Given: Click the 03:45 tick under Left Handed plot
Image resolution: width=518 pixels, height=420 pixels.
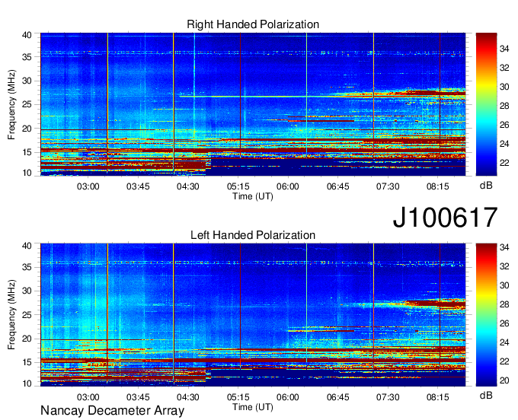Looking at the screenshot, I should pyautogui.click(x=138, y=397).
